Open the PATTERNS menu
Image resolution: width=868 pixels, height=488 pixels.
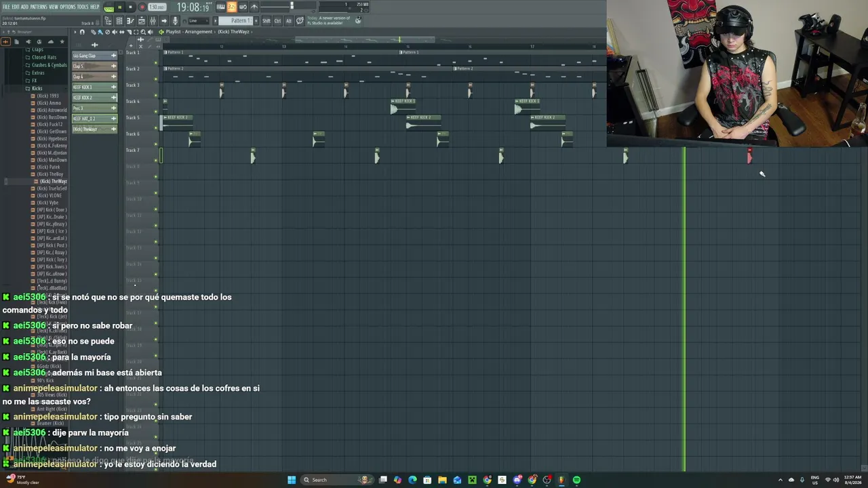(x=39, y=7)
